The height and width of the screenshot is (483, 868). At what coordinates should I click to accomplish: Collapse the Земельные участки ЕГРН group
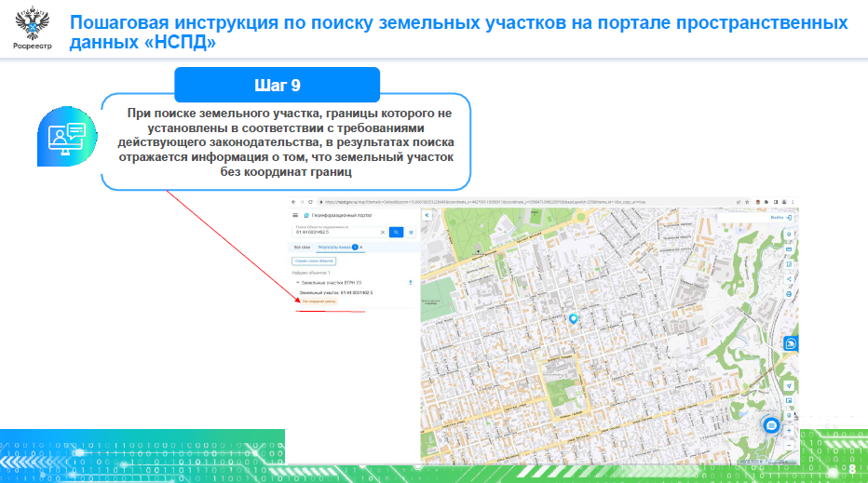coord(298,283)
